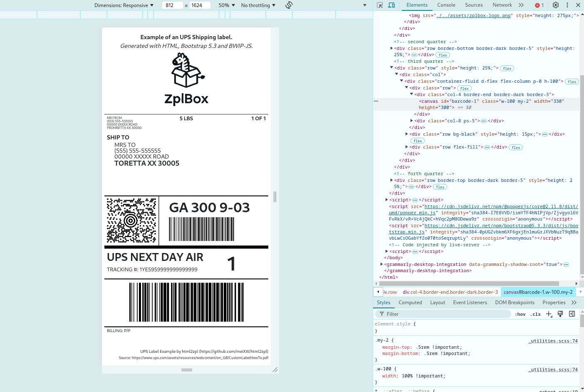
Task: Open DevTools settings gear
Action: pos(556,5)
